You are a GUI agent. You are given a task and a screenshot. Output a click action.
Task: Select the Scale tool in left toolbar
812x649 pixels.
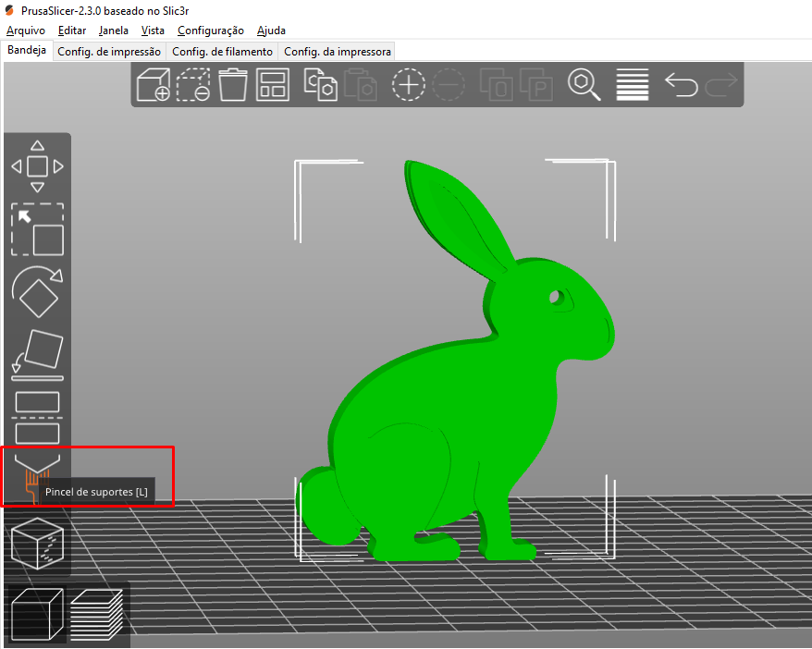pyautogui.click(x=37, y=229)
